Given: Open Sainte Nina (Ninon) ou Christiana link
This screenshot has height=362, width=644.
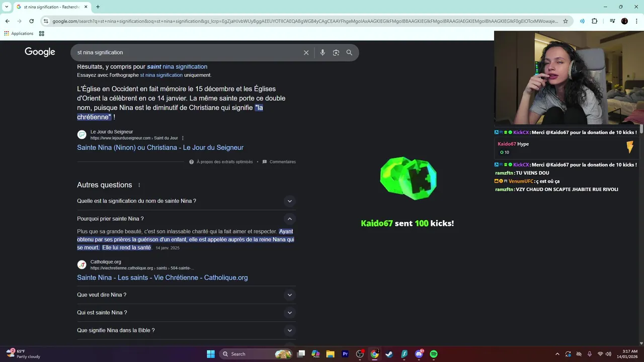Looking at the screenshot, I should pyautogui.click(x=160, y=148).
